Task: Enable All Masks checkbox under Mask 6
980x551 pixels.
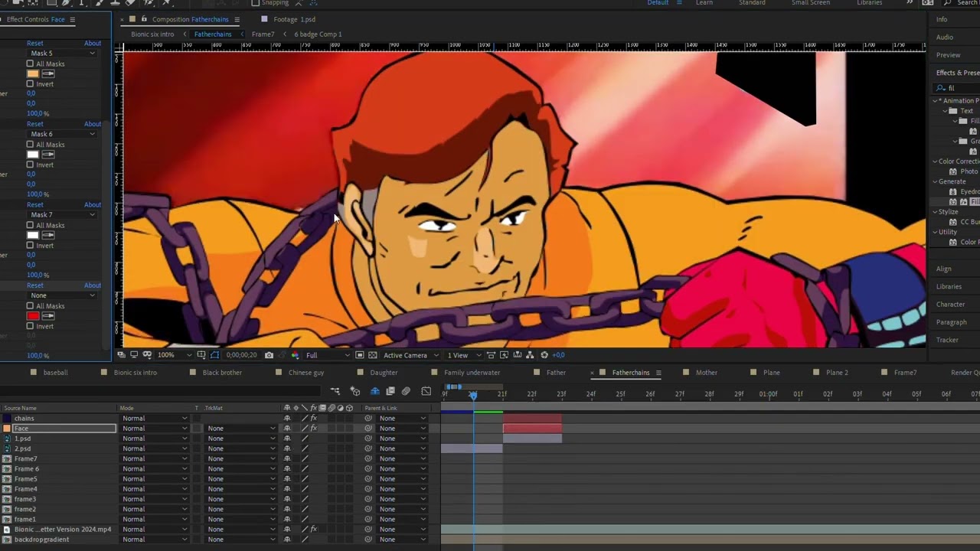Action: tap(31, 145)
